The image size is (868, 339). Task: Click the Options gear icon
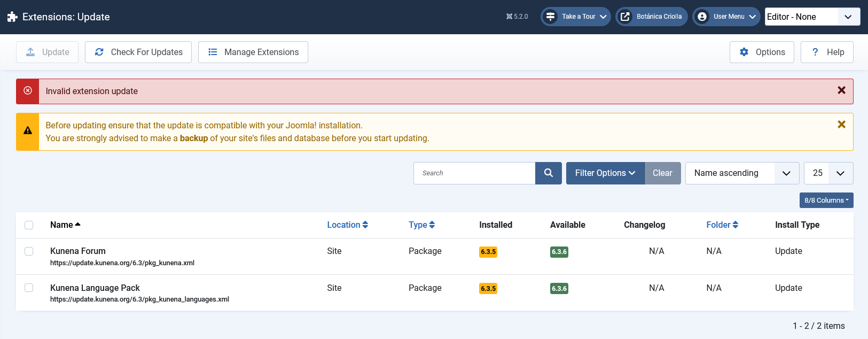point(744,52)
